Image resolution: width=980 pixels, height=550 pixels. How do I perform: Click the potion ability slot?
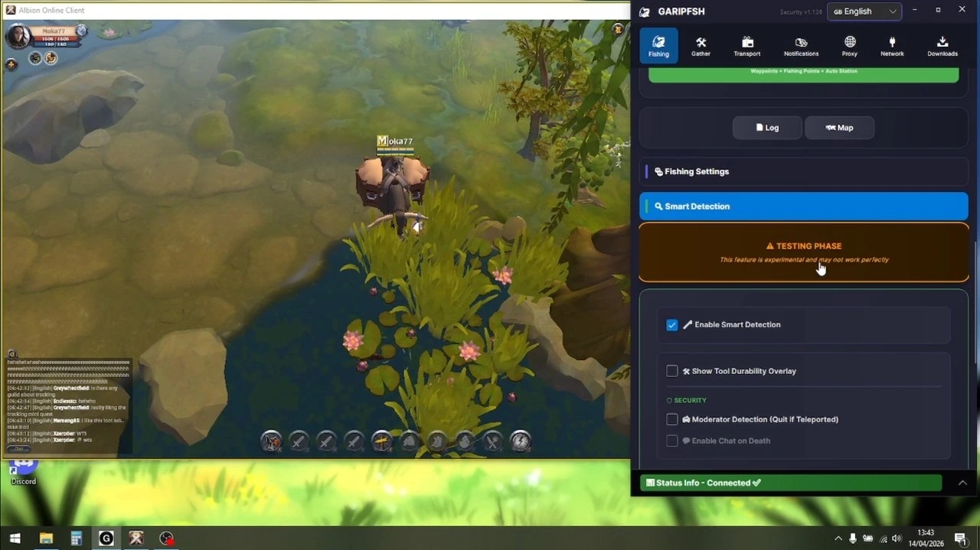465,441
